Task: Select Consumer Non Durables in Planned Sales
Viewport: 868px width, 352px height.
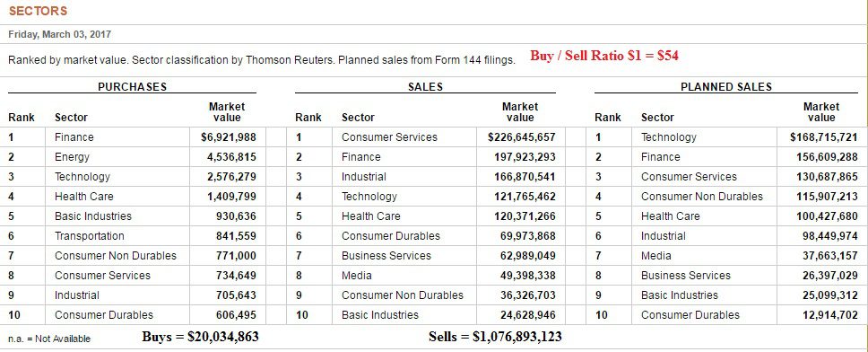Action: (x=702, y=197)
